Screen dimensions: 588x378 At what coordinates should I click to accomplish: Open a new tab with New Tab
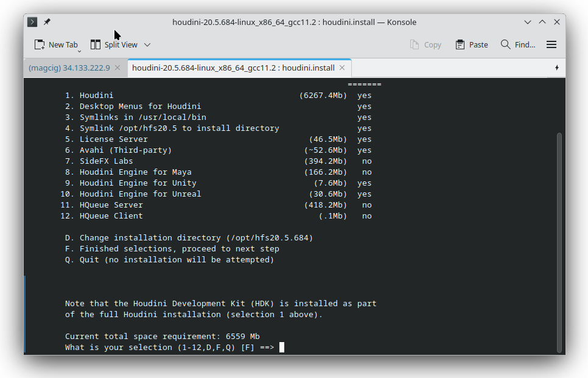(x=56, y=45)
